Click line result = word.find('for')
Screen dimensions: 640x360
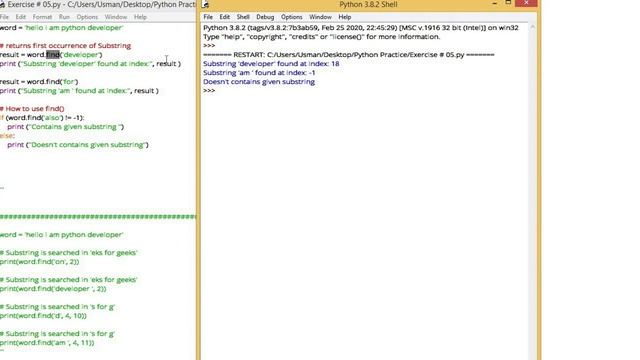coord(39,82)
